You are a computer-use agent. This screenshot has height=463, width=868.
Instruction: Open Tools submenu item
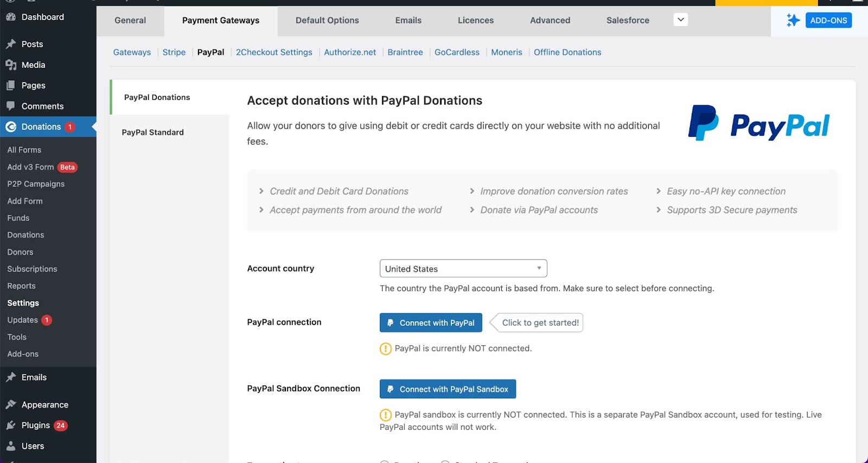[17, 337]
